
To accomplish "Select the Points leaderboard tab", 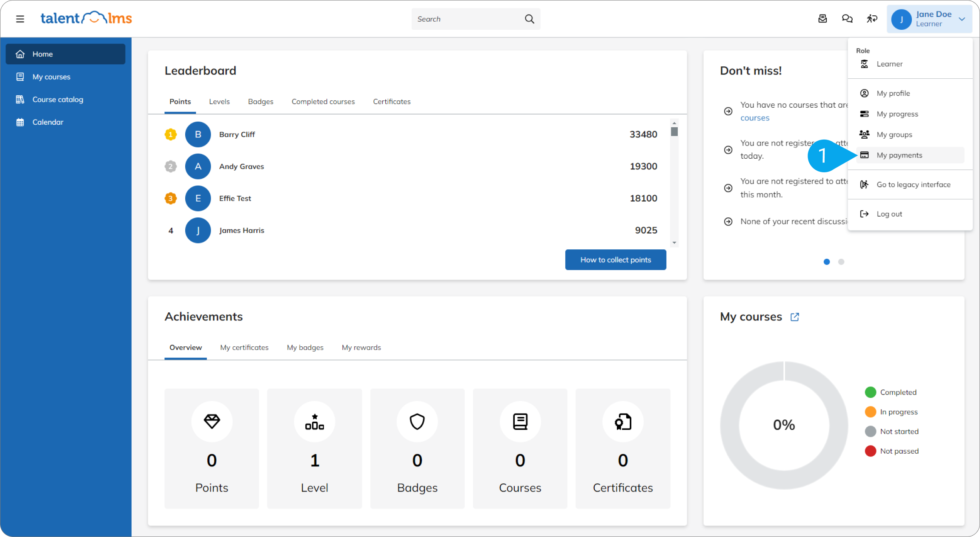I will (x=180, y=102).
